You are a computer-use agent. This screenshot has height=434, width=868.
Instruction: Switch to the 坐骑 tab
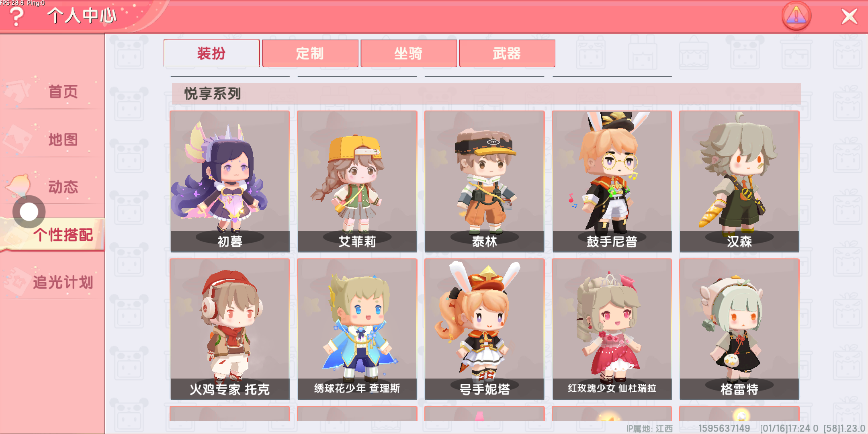click(408, 53)
